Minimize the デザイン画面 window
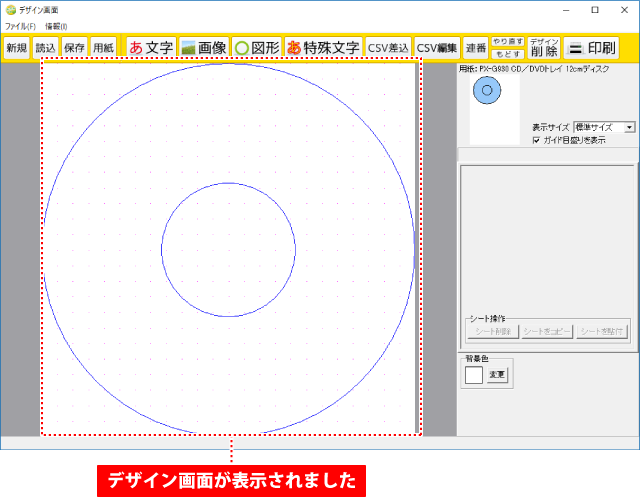This screenshot has width=640, height=498. 566,10
